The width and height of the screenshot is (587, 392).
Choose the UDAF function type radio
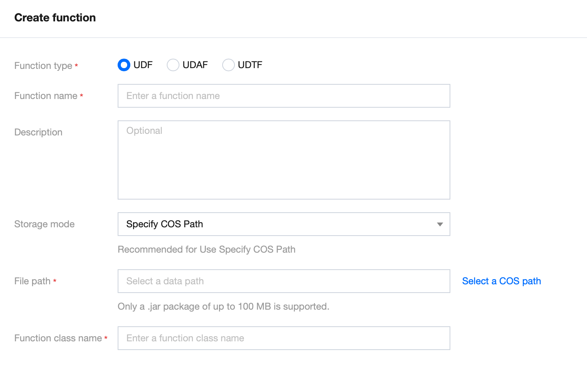173,65
